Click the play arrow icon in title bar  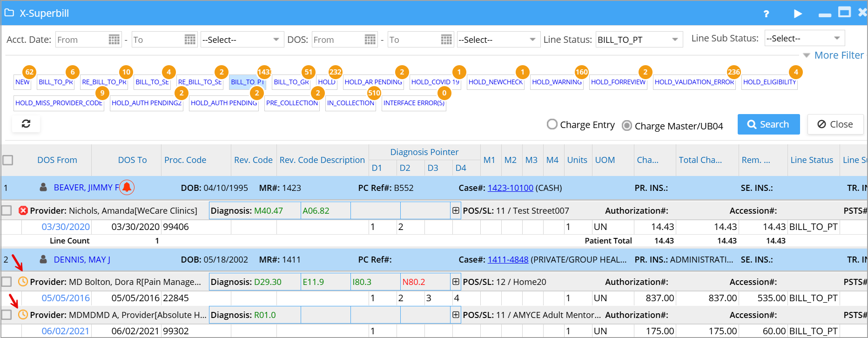[798, 14]
